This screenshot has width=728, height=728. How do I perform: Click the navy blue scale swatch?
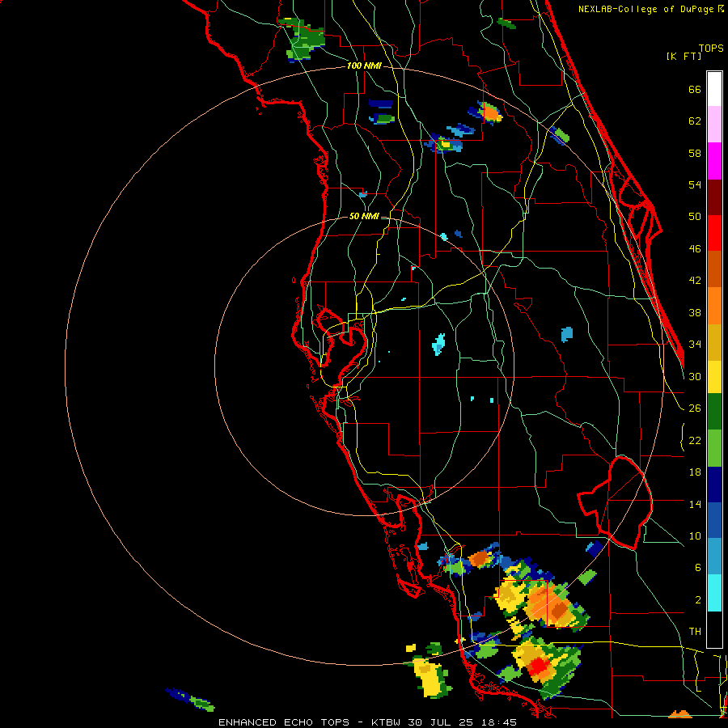click(x=714, y=485)
